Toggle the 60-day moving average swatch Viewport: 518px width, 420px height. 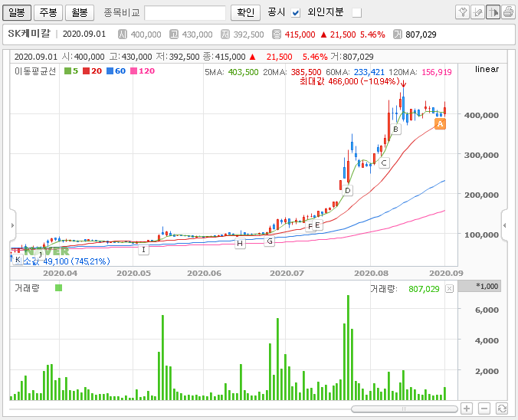[x=110, y=71]
